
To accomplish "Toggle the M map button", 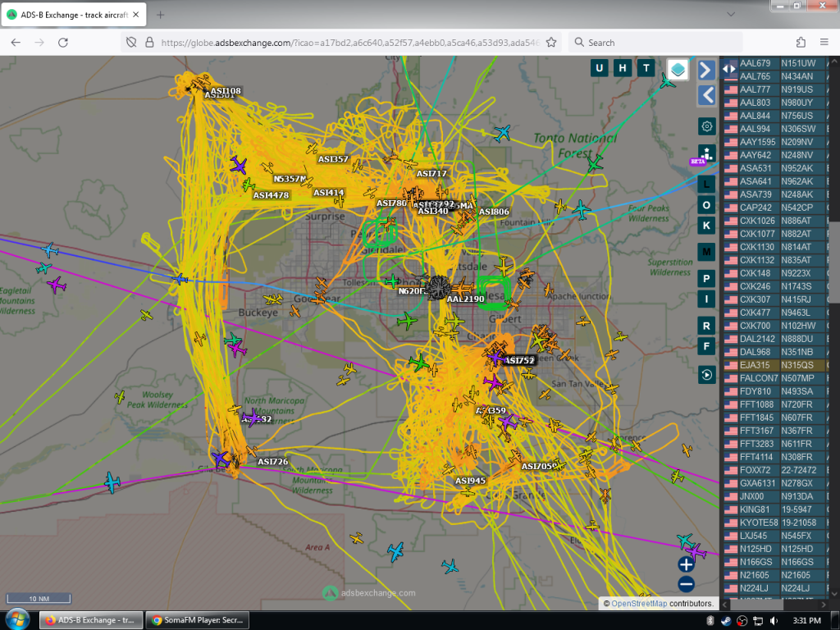I will (706, 252).
